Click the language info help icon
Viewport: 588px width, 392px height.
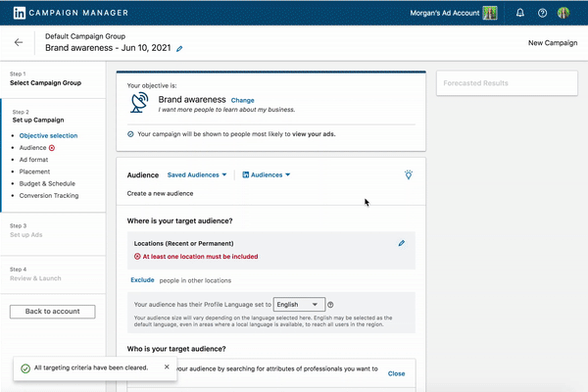pyautogui.click(x=330, y=305)
